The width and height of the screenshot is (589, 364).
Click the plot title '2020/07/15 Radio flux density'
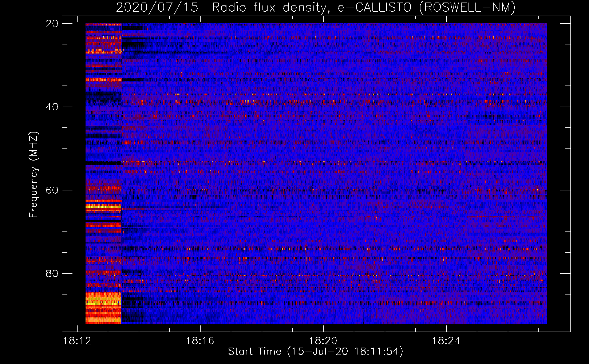pyautogui.click(x=221, y=7)
